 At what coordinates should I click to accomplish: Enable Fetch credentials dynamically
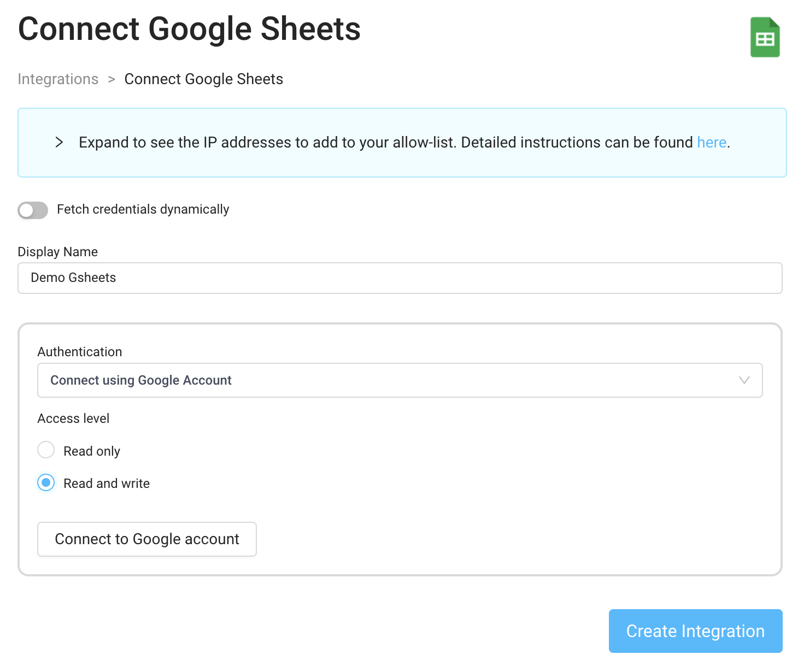tap(32, 210)
